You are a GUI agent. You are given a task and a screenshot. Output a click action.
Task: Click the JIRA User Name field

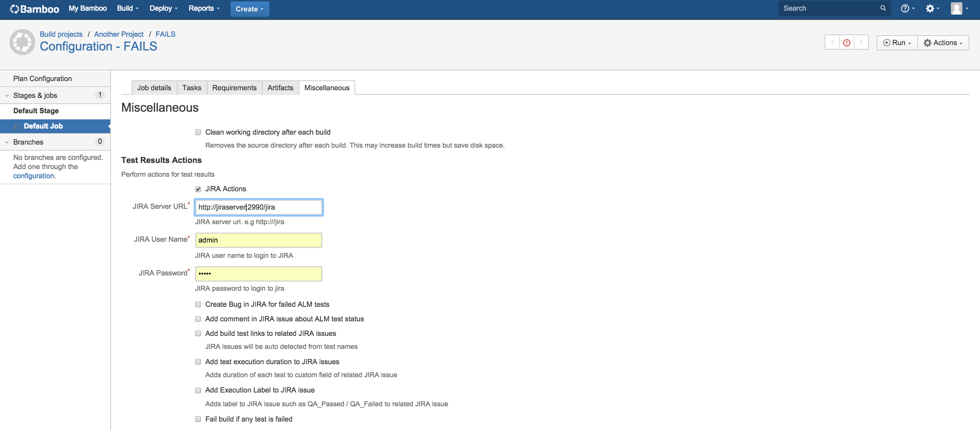click(x=258, y=240)
